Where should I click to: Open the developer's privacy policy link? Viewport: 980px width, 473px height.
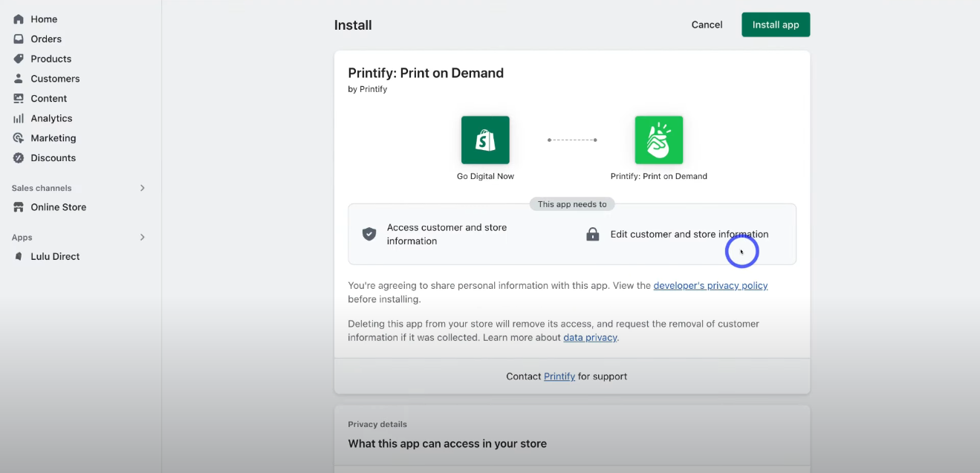pos(710,285)
